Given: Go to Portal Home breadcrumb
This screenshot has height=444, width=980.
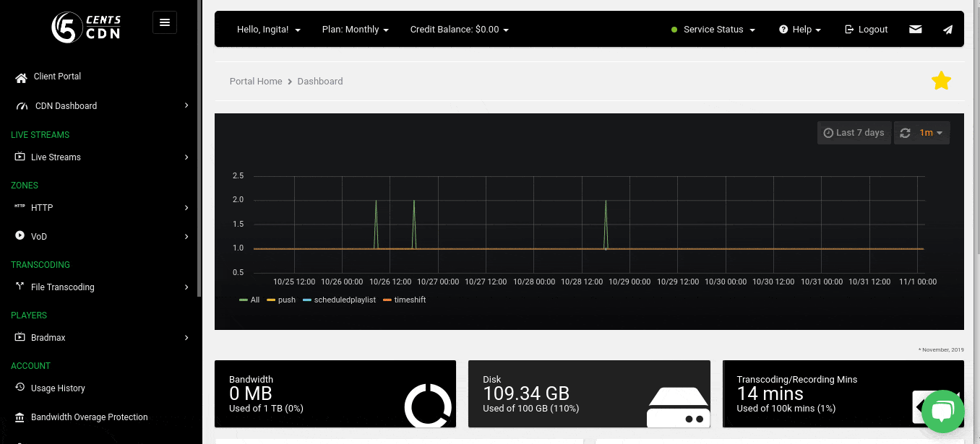Looking at the screenshot, I should pyautogui.click(x=256, y=81).
